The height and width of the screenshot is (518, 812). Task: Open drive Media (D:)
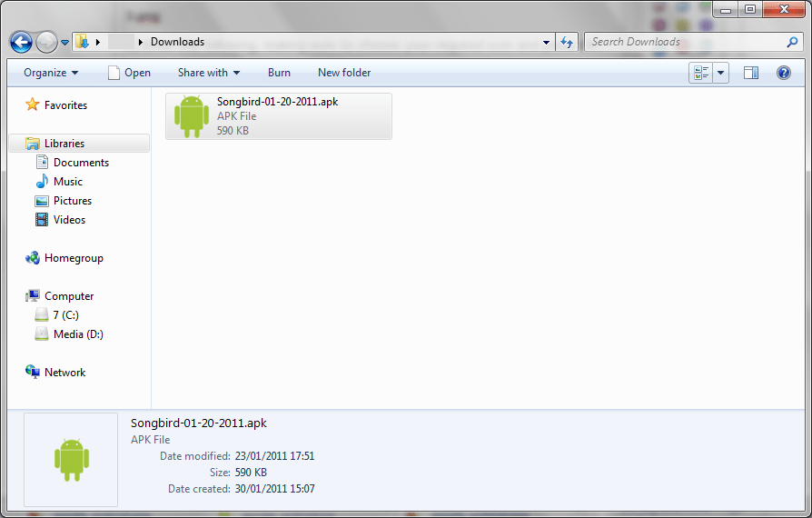coord(78,334)
